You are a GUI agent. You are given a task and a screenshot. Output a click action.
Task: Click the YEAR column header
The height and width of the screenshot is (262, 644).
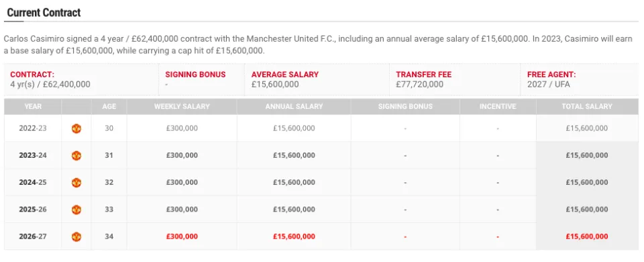33,107
